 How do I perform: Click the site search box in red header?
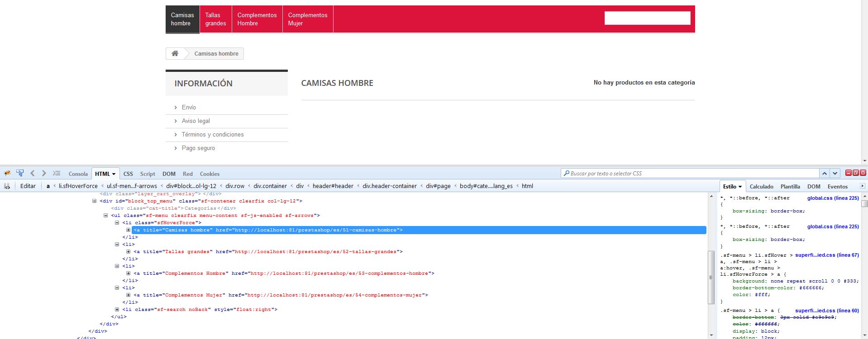pyautogui.click(x=647, y=18)
